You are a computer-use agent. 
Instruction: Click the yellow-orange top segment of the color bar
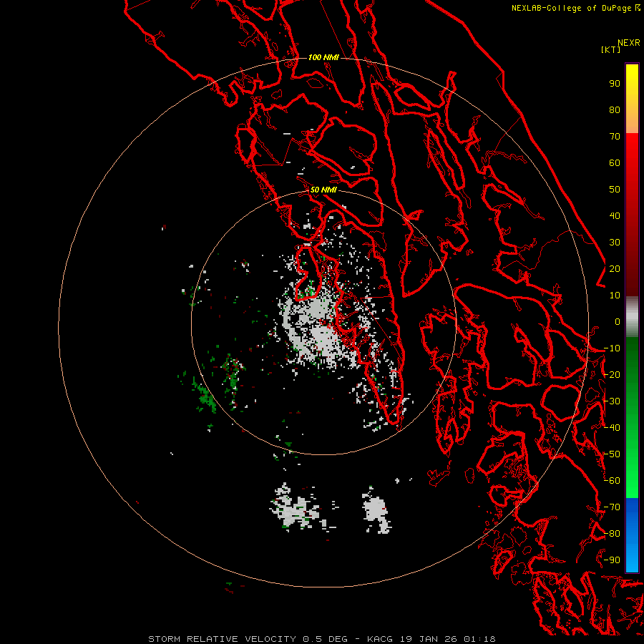pyautogui.click(x=632, y=99)
